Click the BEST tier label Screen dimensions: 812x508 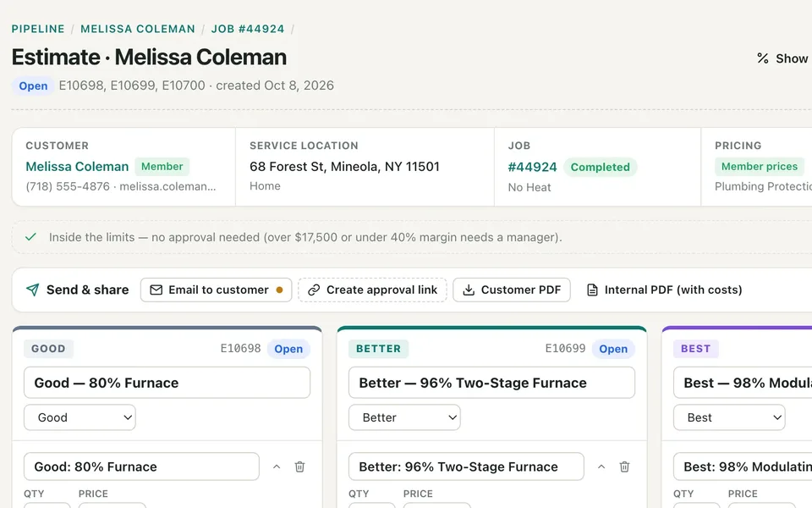(695, 348)
